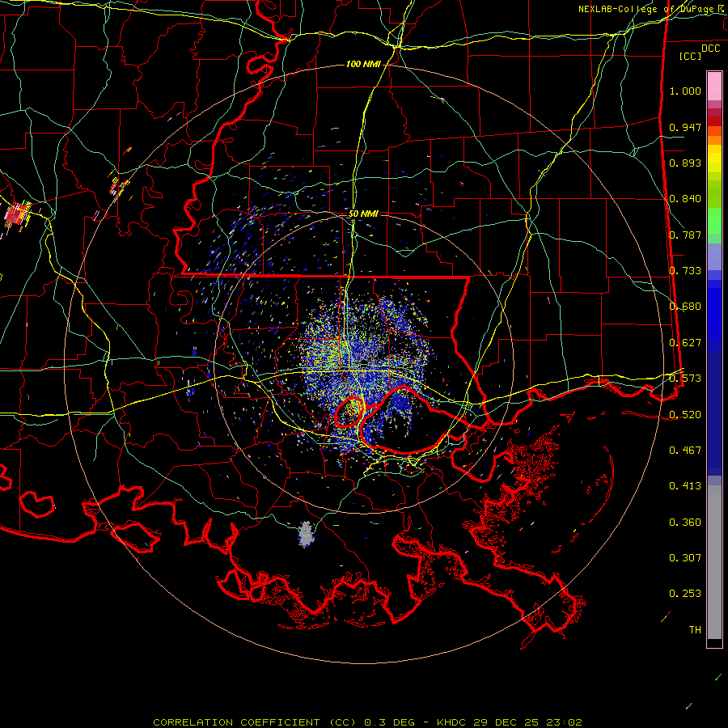Click the 0.947 color scale value
728x728 pixels.
pos(685,127)
